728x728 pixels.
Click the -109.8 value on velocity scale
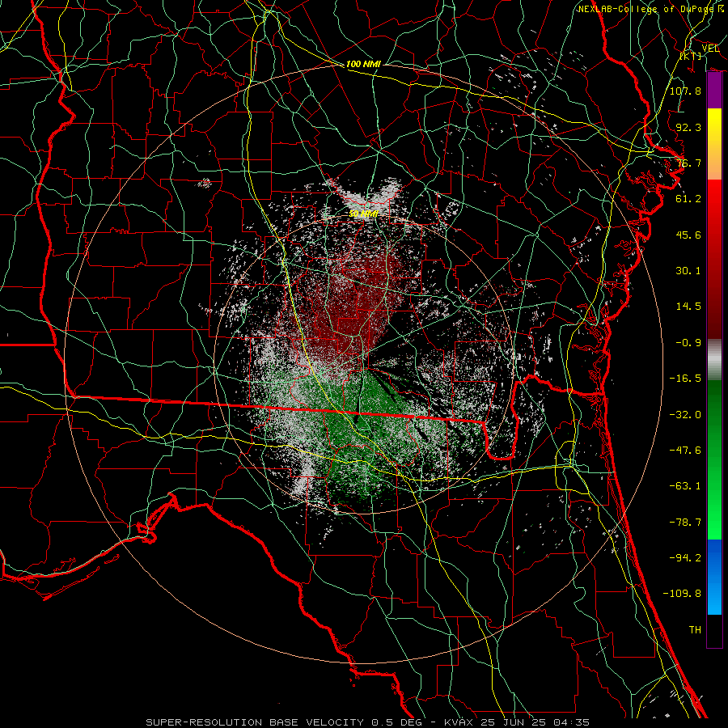pos(682,594)
